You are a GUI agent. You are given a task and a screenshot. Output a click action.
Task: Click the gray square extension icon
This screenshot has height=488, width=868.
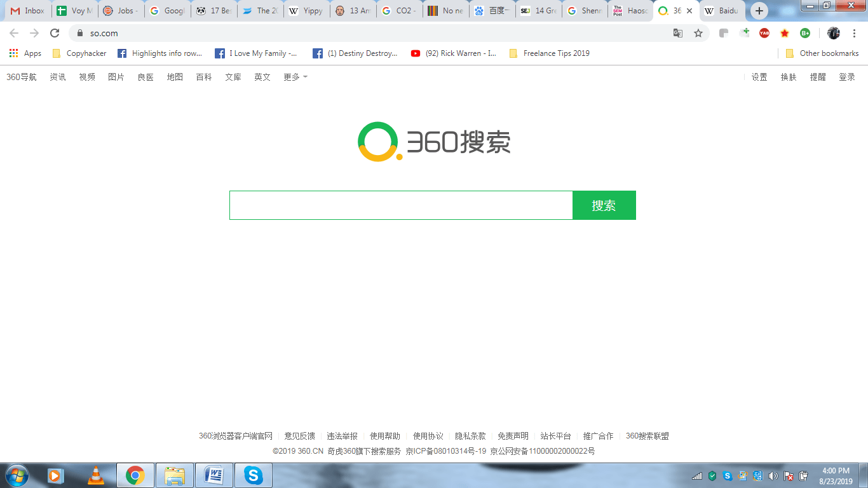point(724,33)
